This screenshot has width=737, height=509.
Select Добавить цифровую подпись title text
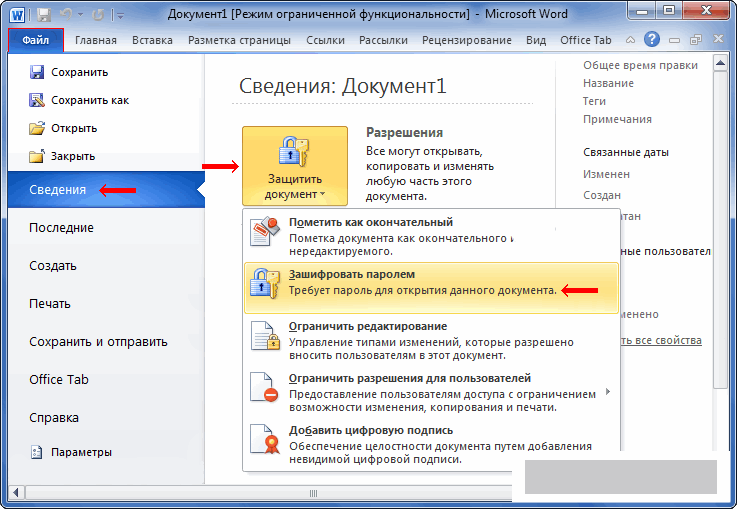(x=371, y=431)
